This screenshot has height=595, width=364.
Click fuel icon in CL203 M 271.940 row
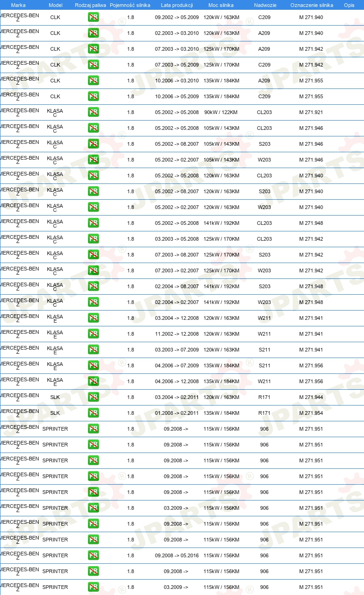pyautogui.click(x=93, y=176)
